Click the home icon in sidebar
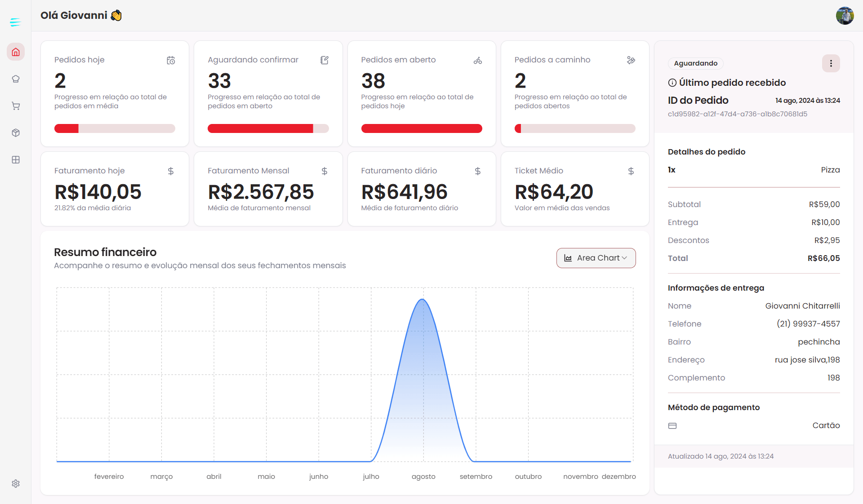Image resolution: width=863 pixels, height=504 pixels. click(x=16, y=52)
